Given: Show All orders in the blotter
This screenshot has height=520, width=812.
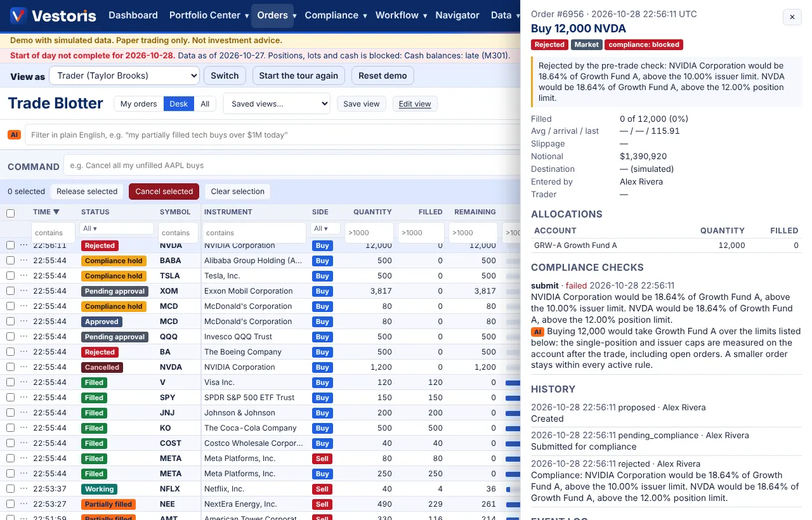Looking at the screenshot, I should pyautogui.click(x=205, y=104).
